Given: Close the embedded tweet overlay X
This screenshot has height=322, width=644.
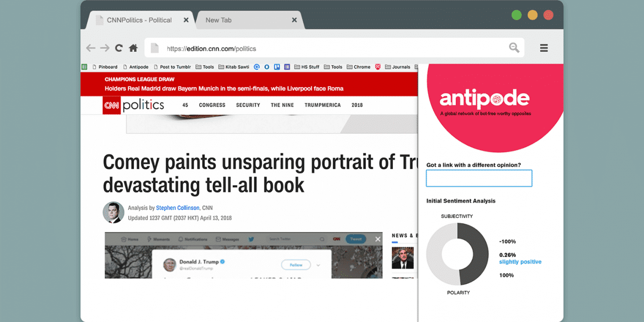Looking at the screenshot, I should click(x=378, y=239).
